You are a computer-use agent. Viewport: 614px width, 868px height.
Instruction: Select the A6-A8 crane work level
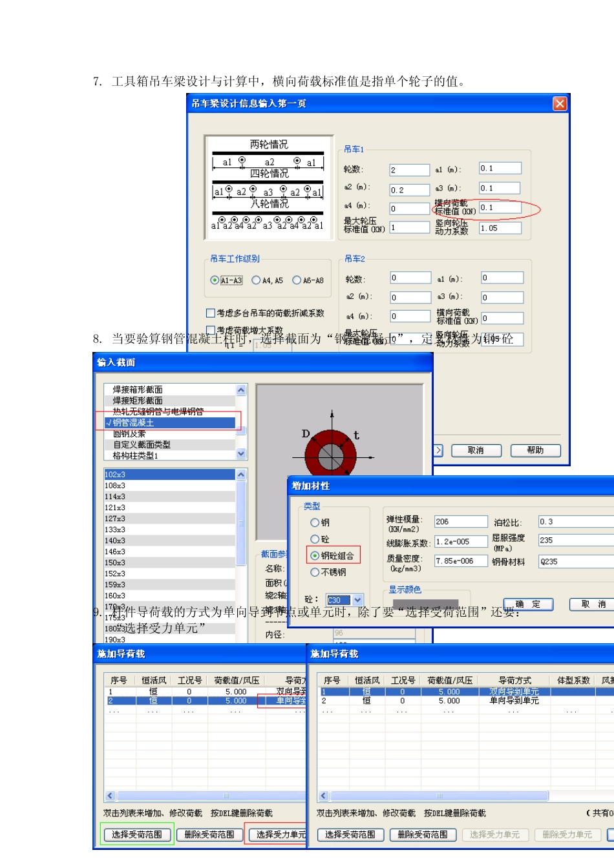coord(297,280)
